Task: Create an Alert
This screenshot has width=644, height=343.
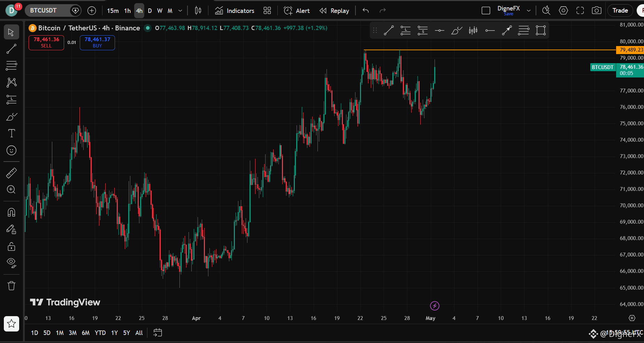Action: (297, 11)
